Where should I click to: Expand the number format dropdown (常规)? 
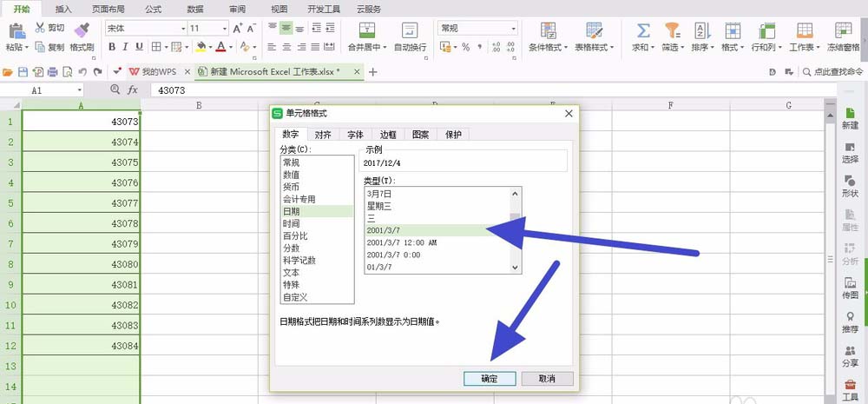(x=513, y=29)
